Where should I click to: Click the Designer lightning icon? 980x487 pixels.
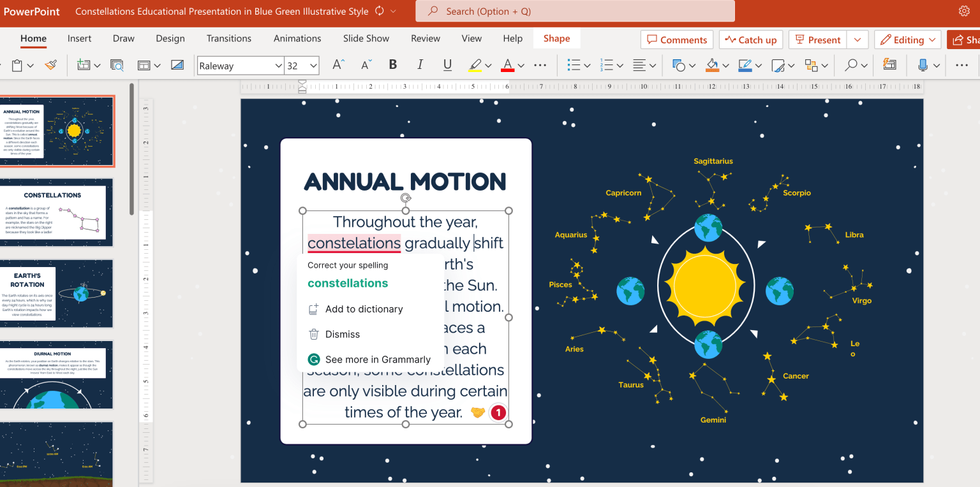point(889,65)
